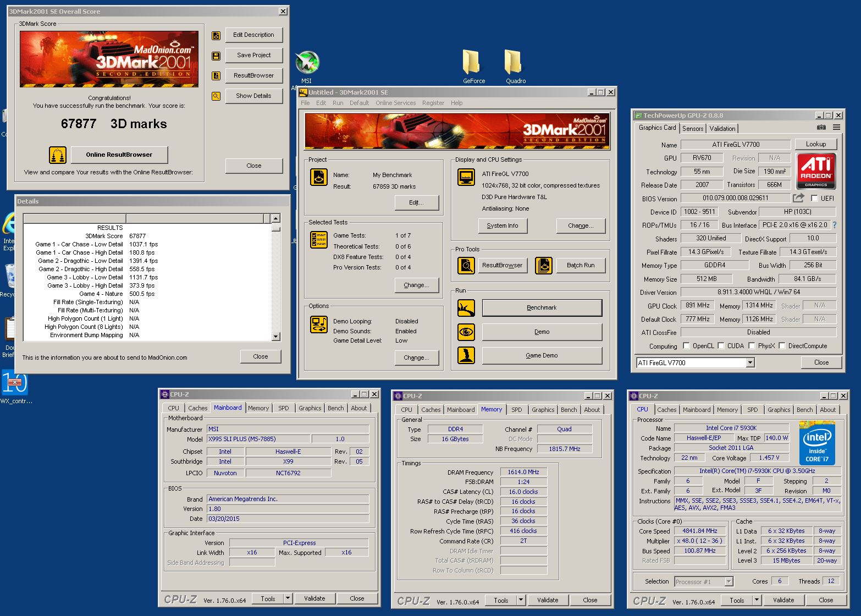Open the MSI Afterburner desktop icon

306,63
